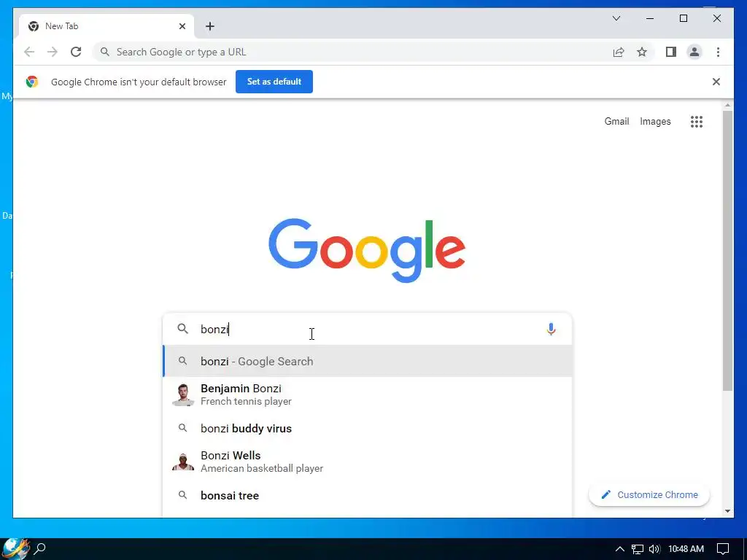Open the profile avatar menu
The image size is (747, 560).
[x=694, y=52]
